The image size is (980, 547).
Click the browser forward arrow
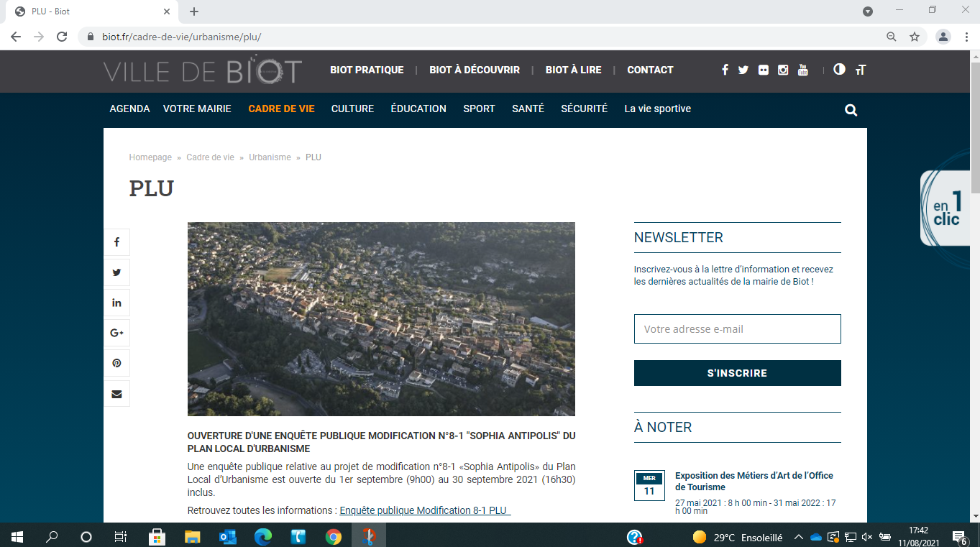pyautogui.click(x=39, y=37)
